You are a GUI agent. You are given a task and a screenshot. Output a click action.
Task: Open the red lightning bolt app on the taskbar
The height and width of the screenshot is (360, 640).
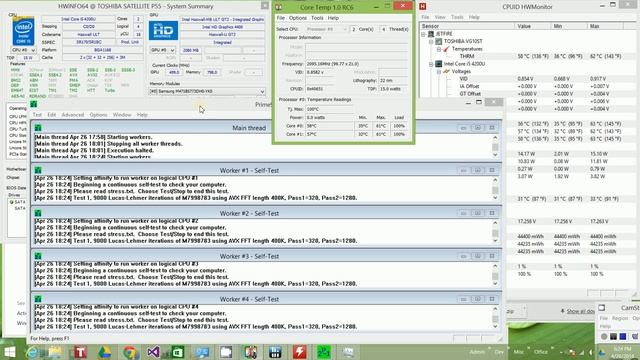coord(299,352)
